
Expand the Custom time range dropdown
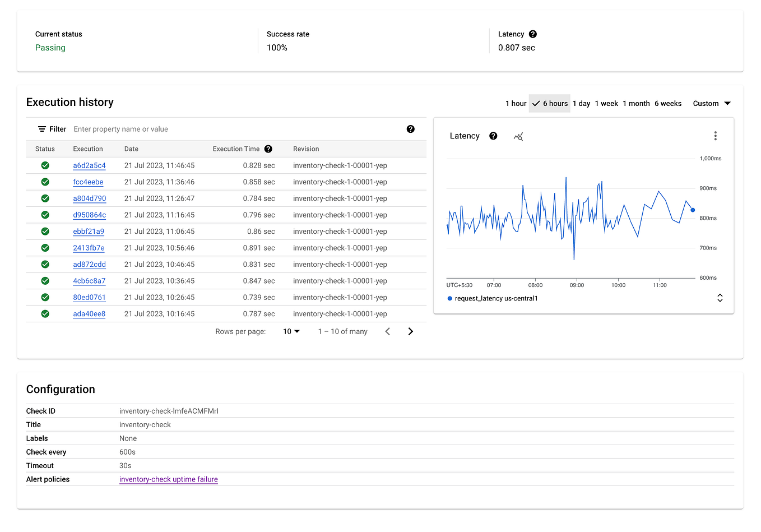(712, 103)
